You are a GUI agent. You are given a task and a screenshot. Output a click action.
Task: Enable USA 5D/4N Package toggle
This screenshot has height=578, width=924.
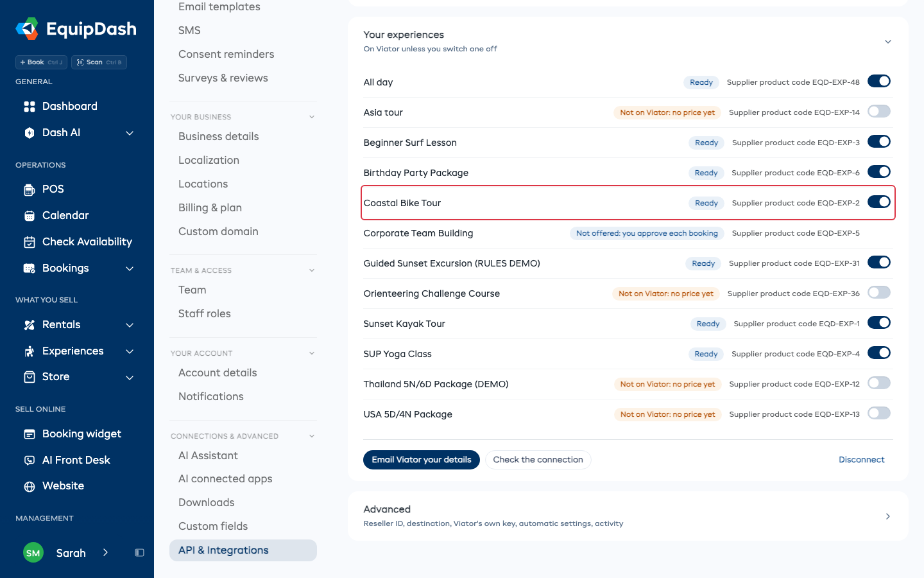pyautogui.click(x=879, y=413)
